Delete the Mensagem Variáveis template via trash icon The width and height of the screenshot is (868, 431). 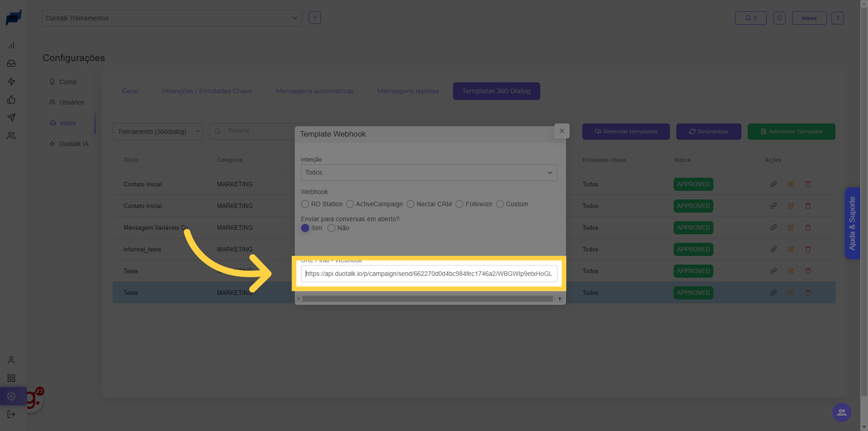(808, 227)
